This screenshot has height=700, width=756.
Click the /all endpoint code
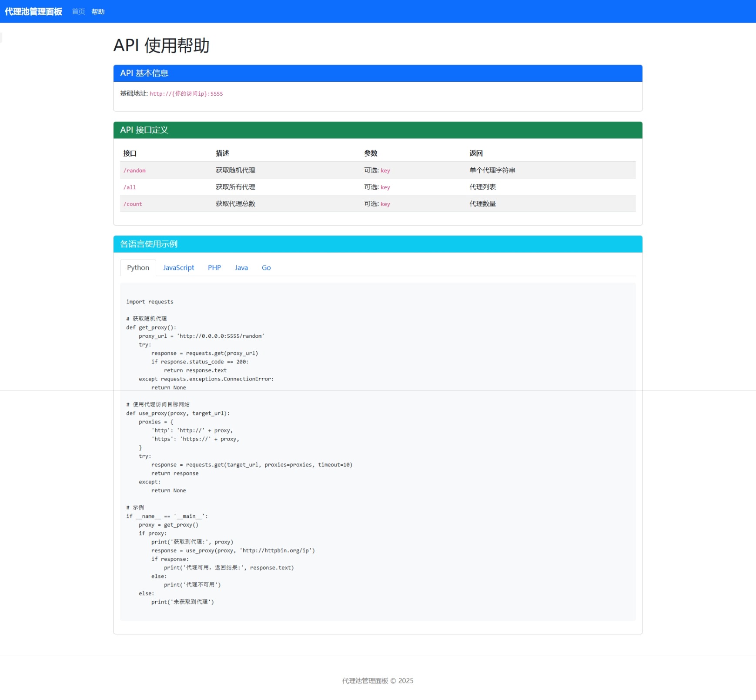(130, 187)
